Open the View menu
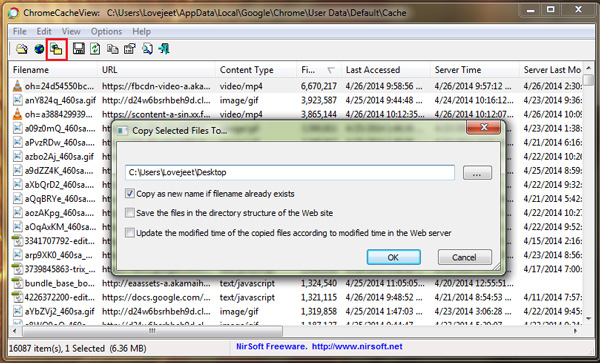This screenshot has width=600, height=363. (x=71, y=31)
